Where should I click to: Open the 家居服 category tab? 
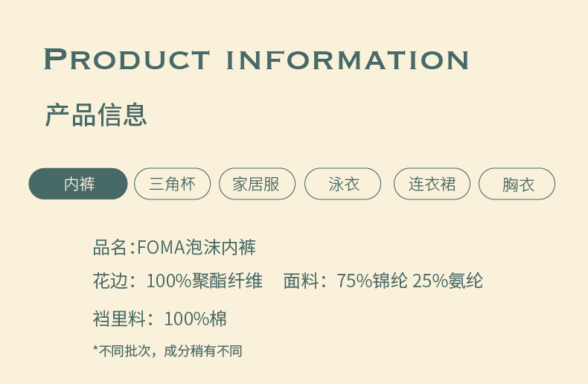tap(257, 184)
